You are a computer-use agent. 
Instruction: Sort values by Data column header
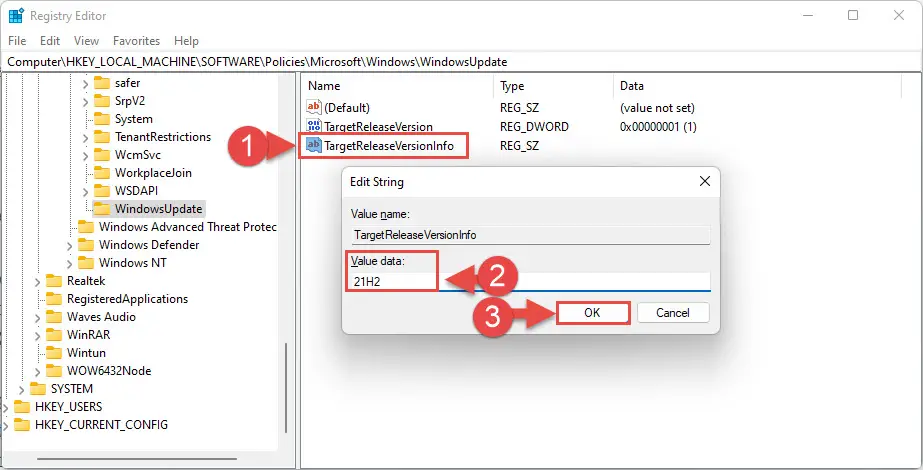coord(757,86)
